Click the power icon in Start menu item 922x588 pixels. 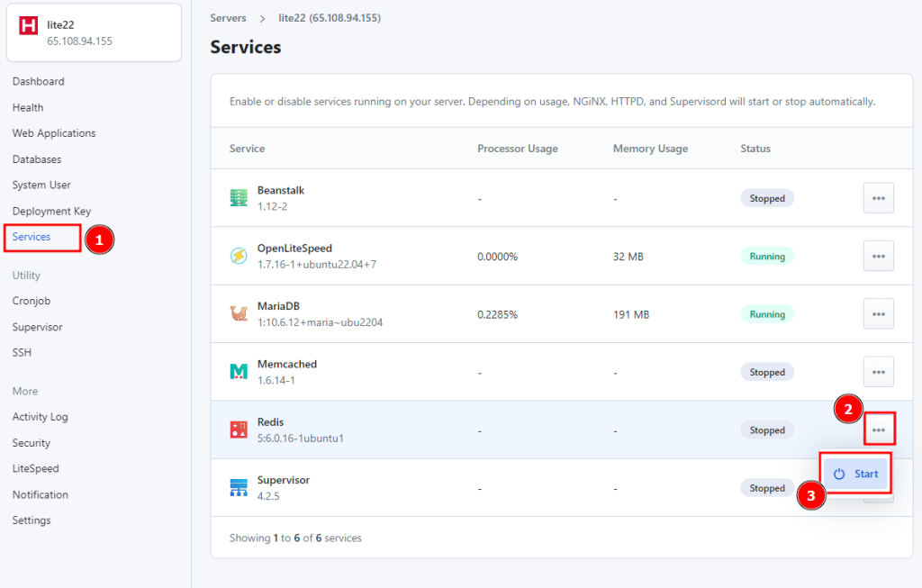pos(839,474)
